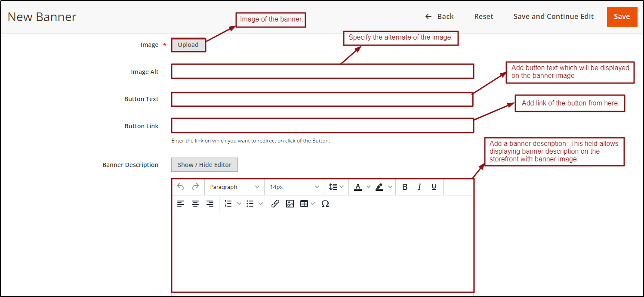644x297 pixels.
Task: Open the Paragraph style dropdown
Action: [x=234, y=187]
